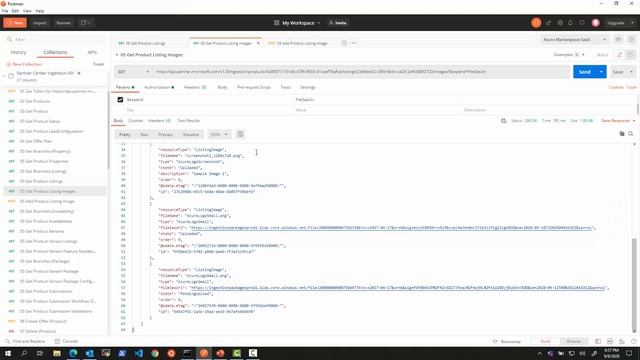Open the notifications bell in header
The width and height of the screenshot is (640, 360).
[571, 23]
